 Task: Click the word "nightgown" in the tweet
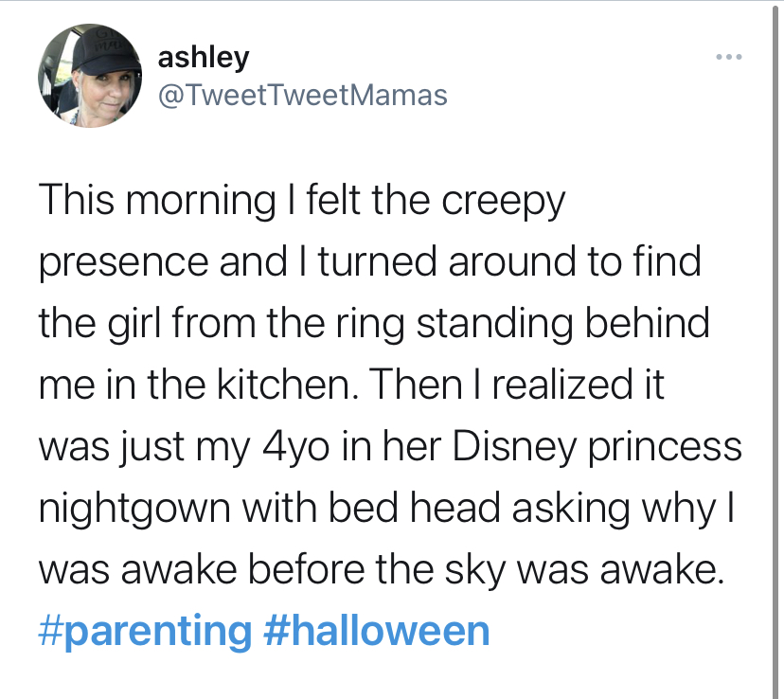point(135,508)
